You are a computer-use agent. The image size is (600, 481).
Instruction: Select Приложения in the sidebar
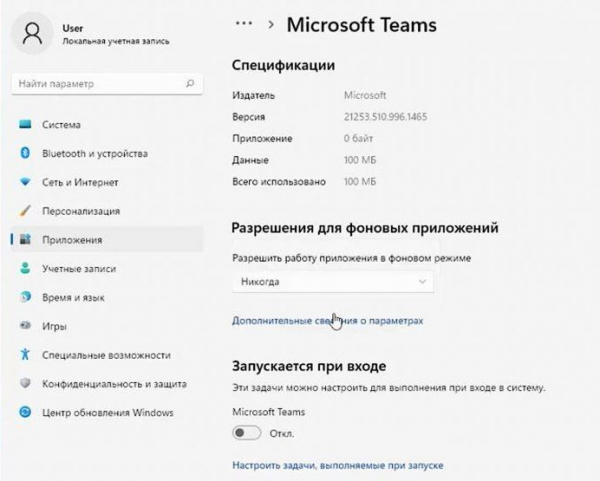point(107,240)
